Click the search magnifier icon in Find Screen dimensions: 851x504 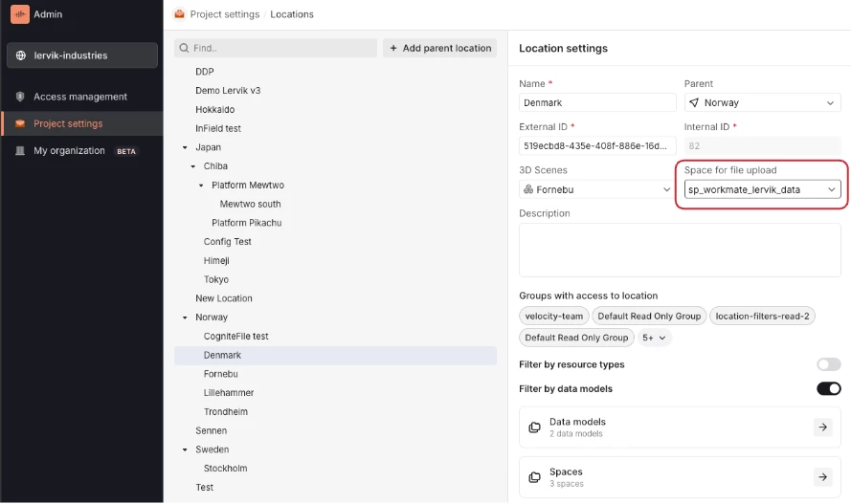coord(184,48)
